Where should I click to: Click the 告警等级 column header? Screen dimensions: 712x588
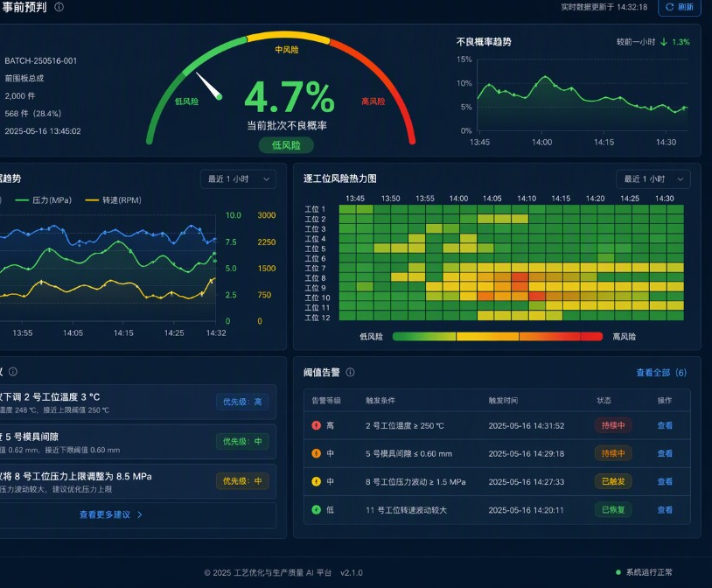[326, 401]
